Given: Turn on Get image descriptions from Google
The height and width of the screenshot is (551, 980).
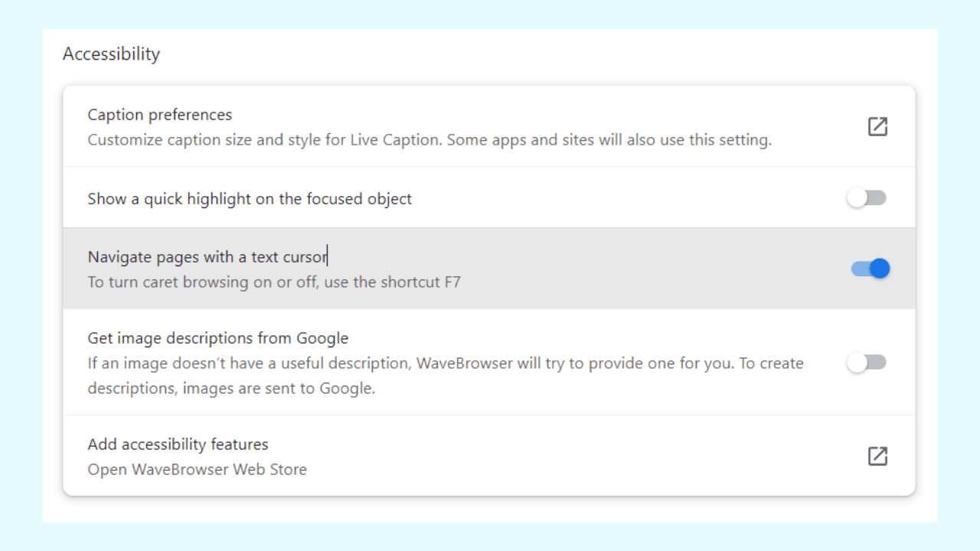Looking at the screenshot, I should pyautogui.click(x=867, y=363).
